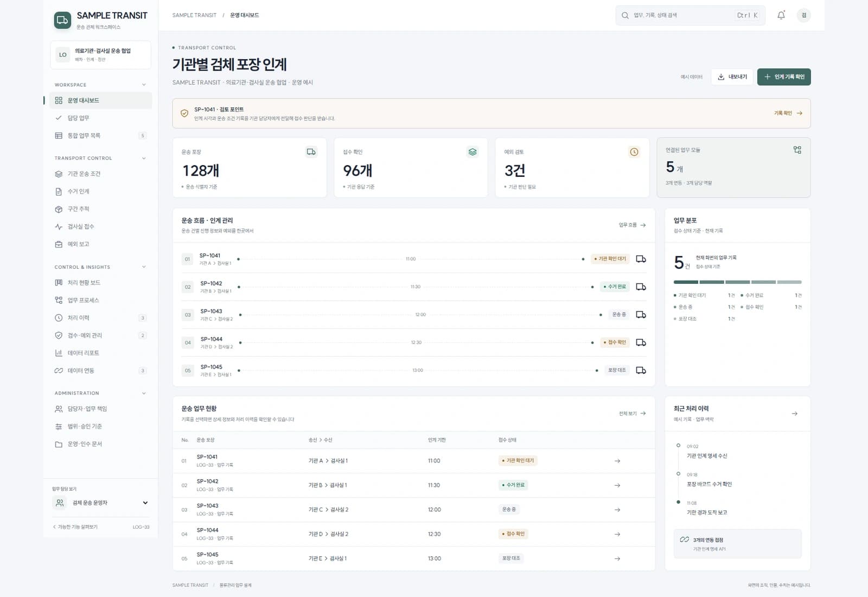The image size is (868, 597).
Task: Click the layers icon in 접수 확인 card
Action: (473, 152)
